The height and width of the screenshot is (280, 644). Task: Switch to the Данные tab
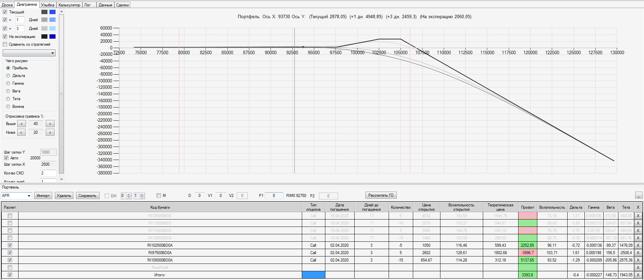(105, 5)
